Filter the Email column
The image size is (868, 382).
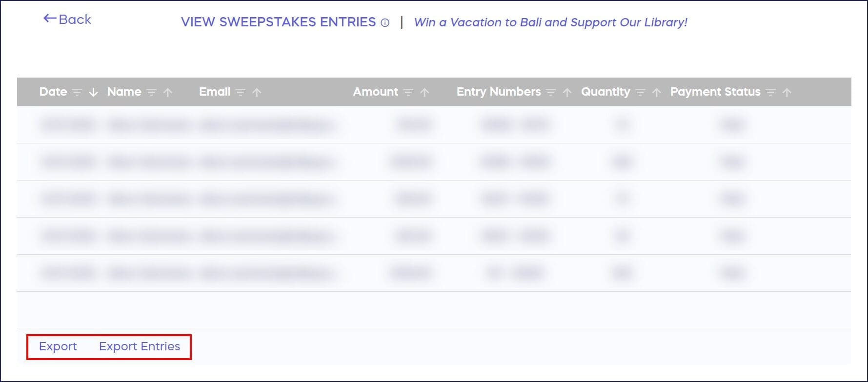pyautogui.click(x=240, y=92)
